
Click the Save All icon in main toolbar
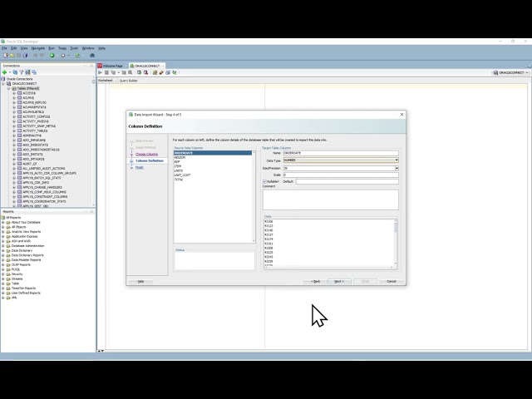coord(25,56)
